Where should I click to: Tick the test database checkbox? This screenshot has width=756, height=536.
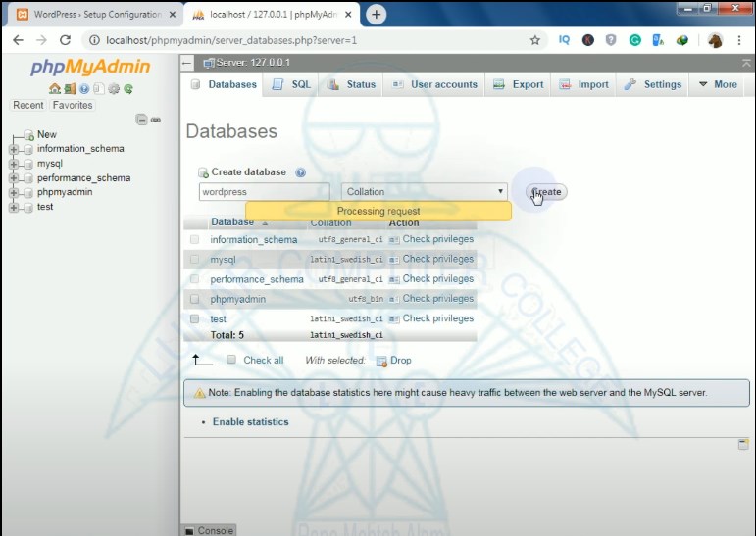(194, 318)
